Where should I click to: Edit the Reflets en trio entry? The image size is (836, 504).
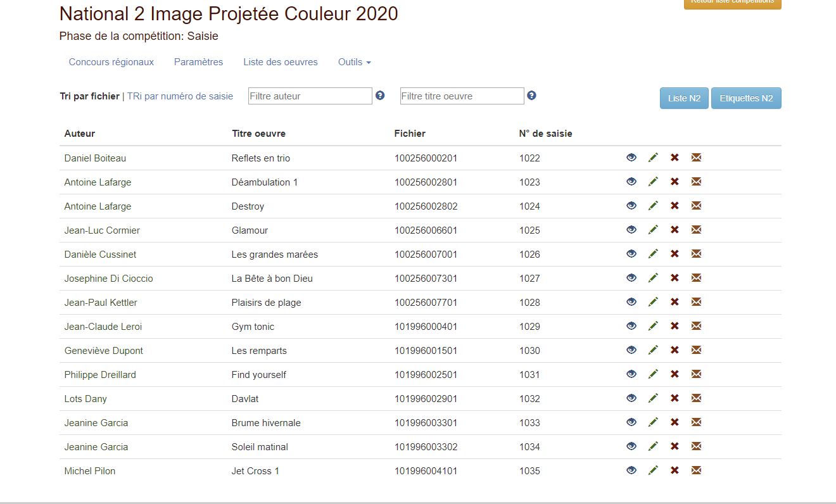click(653, 158)
